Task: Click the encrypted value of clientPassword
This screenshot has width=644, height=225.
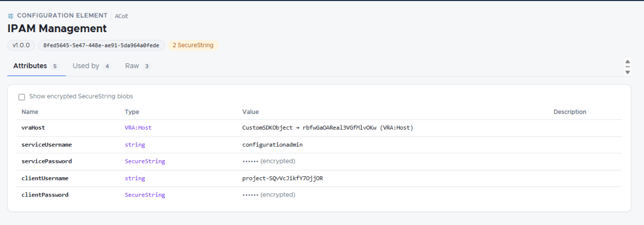Action: (x=269, y=195)
